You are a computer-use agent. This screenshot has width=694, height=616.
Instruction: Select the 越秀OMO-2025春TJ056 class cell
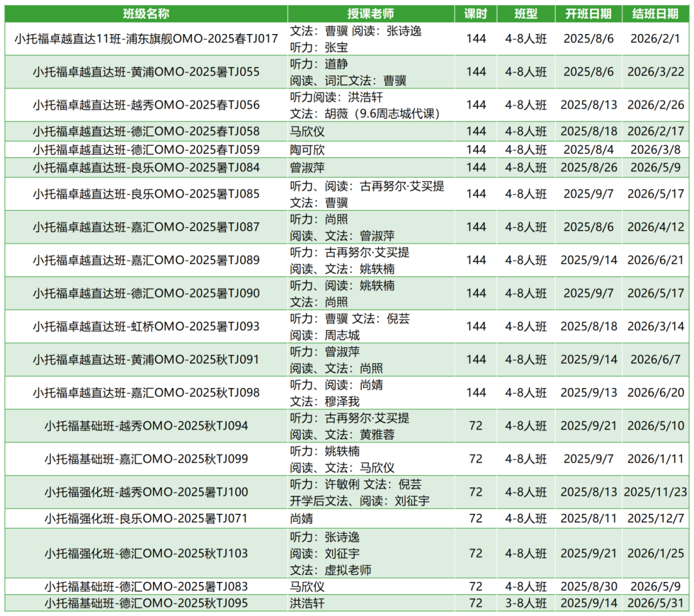(x=146, y=105)
